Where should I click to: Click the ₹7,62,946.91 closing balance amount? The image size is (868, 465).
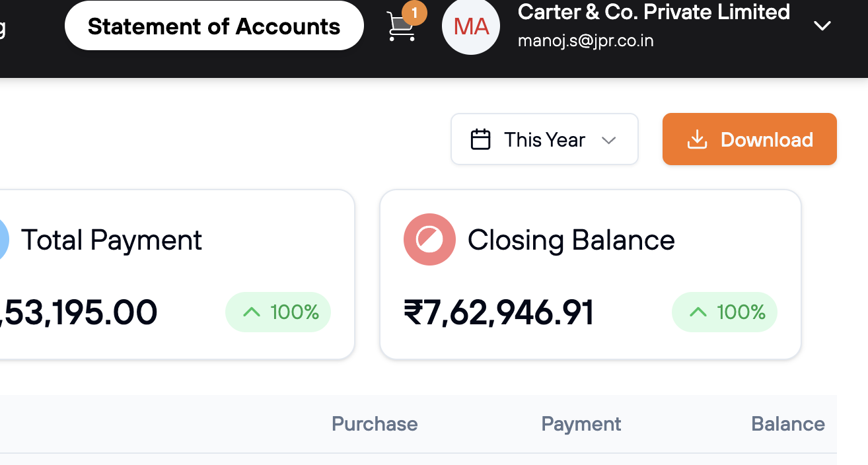pyautogui.click(x=499, y=312)
